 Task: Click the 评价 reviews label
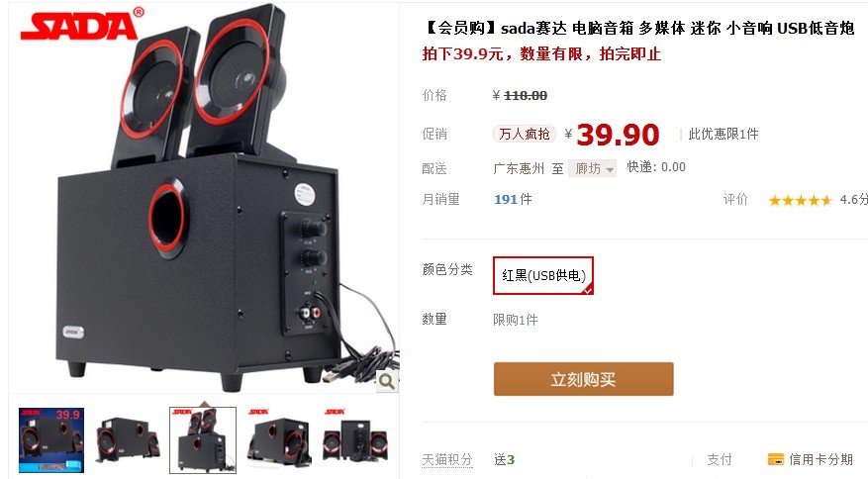pyautogui.click(x=735, y=199)
